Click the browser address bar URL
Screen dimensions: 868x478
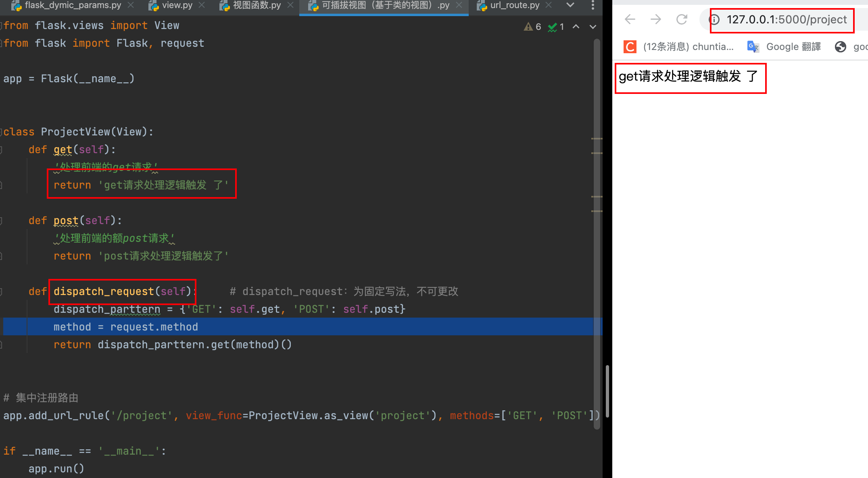(x=786, y=19)
